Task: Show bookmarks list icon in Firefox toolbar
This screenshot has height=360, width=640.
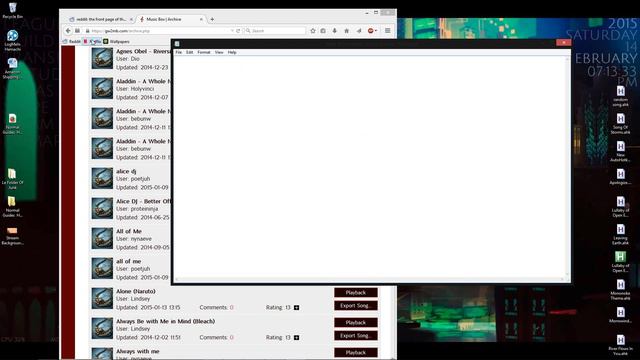Action: 323,31
